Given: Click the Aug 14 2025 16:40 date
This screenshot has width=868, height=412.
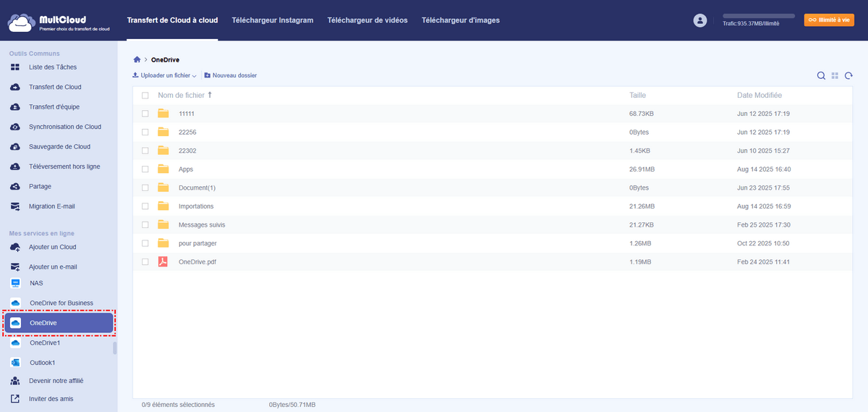Looking at the screenshot, I should tap(763, 169).
